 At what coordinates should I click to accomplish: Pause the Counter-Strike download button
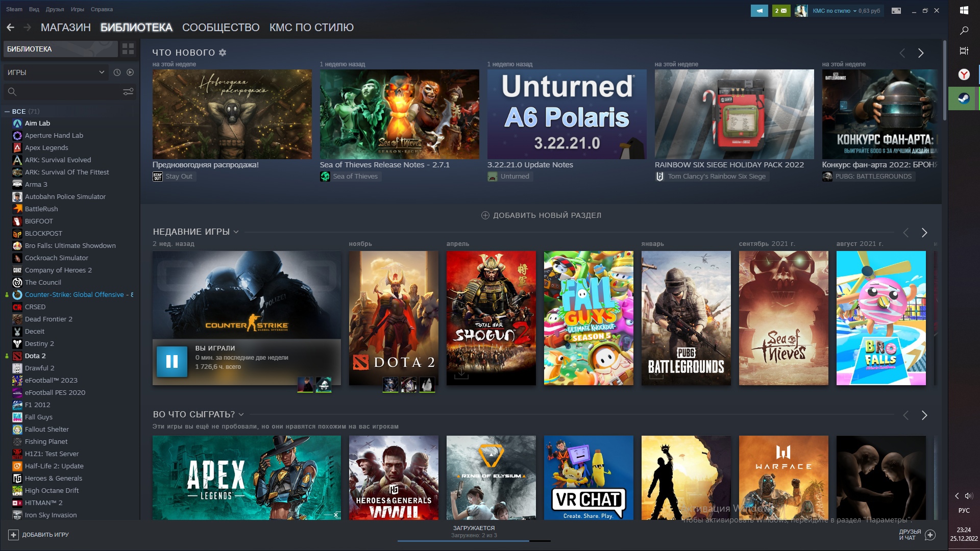(172, 362)
